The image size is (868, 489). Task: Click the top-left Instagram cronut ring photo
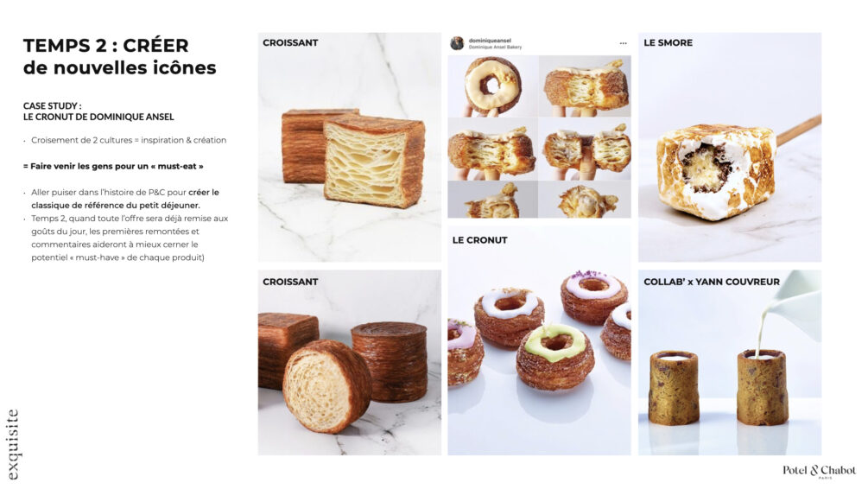coord(492,86)
